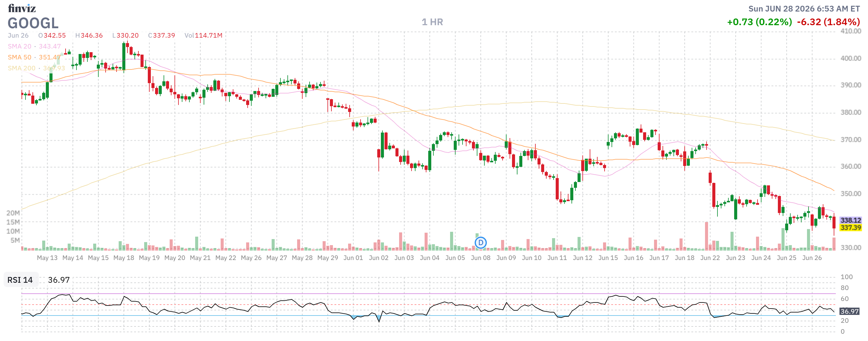Click the Jun 12 date axis label

(x=583, y=258)
